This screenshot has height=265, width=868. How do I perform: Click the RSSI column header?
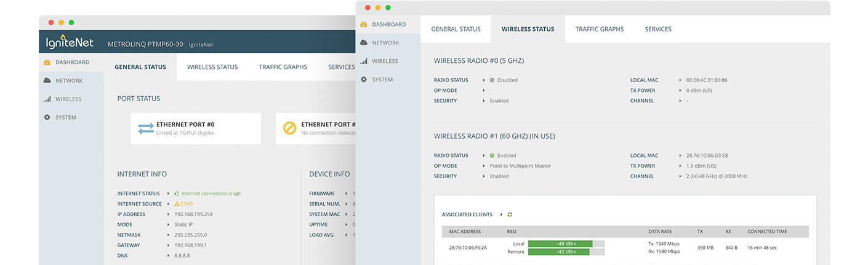[512, 232]
